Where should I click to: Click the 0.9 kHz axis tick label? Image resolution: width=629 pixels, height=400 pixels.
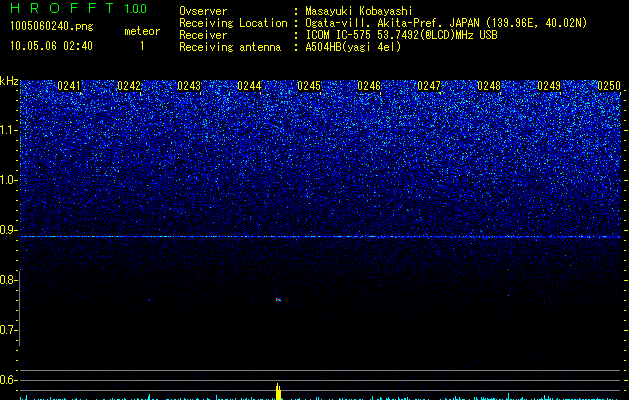click(8, 230)
